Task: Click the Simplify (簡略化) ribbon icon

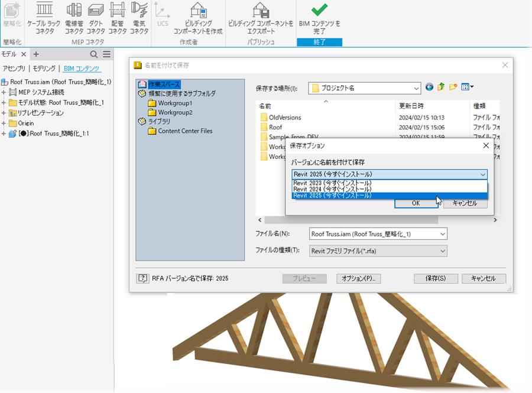Action: point(12,15)
